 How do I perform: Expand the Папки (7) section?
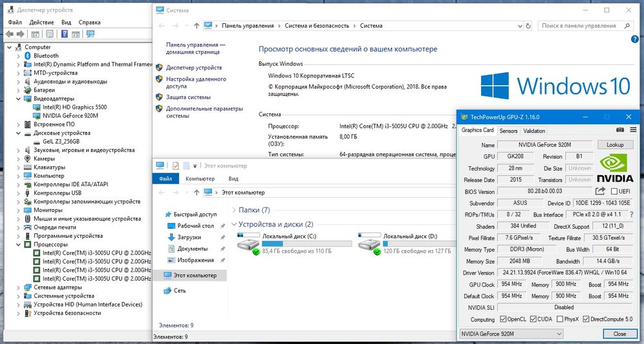234,210
